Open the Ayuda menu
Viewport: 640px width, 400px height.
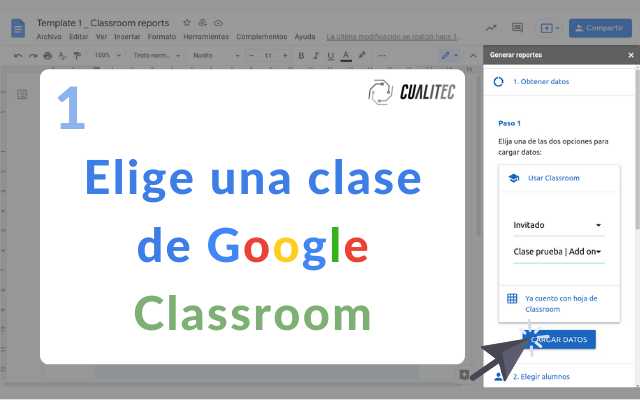click(x=305, y=37)
